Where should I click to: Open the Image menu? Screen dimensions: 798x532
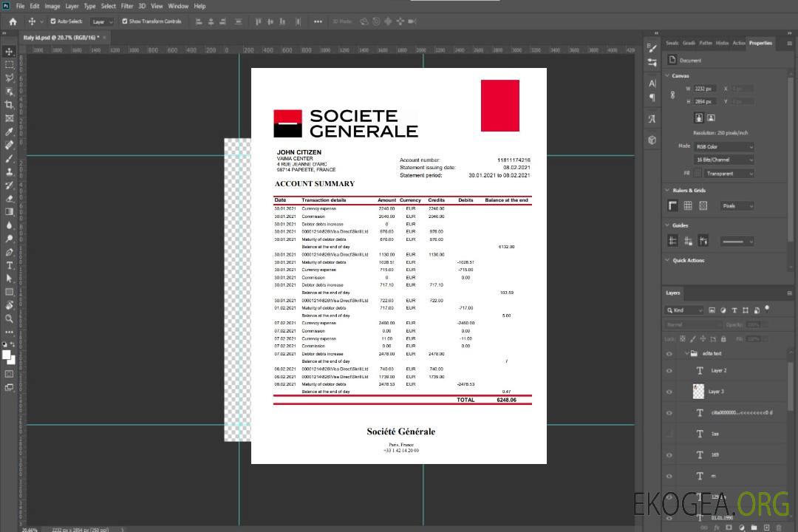(x=52, y=6)
